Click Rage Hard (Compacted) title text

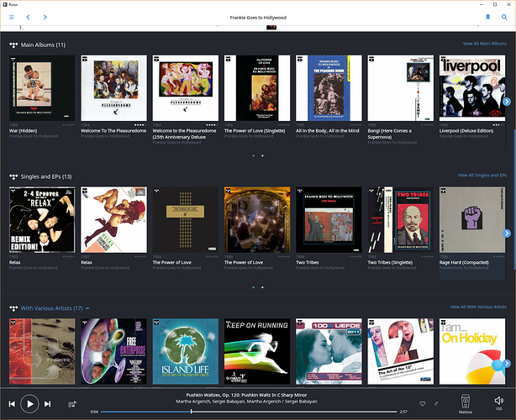(464, 262)
